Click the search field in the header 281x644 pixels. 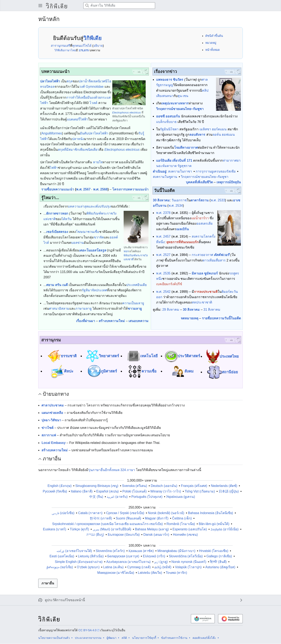click(119, 6)
